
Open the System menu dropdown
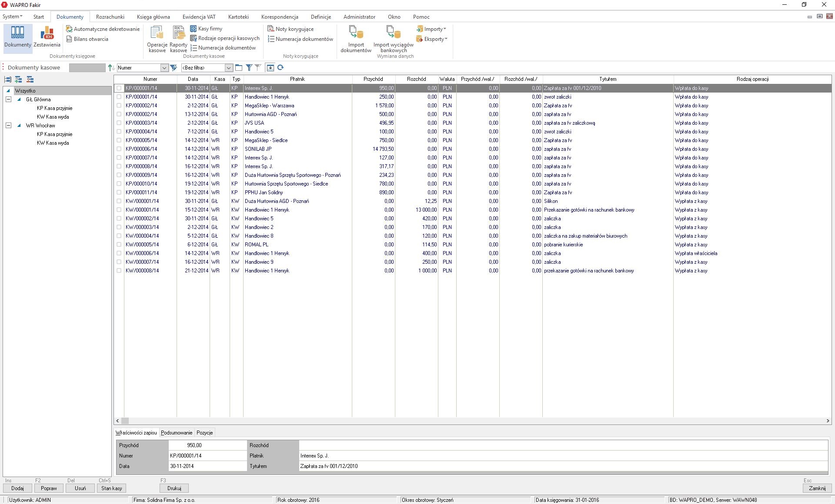[x=12, y=17]
